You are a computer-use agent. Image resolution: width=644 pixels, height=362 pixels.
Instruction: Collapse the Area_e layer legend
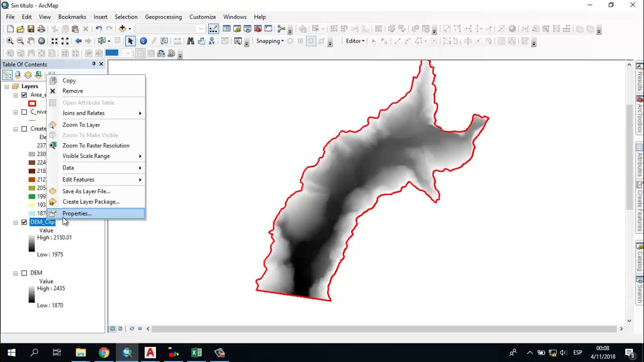pos(16,95)
